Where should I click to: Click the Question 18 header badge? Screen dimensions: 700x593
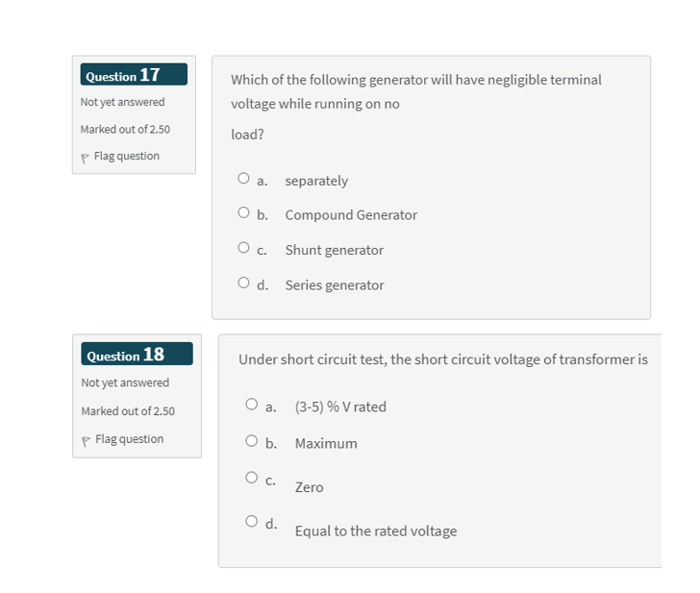coord(137,355)
